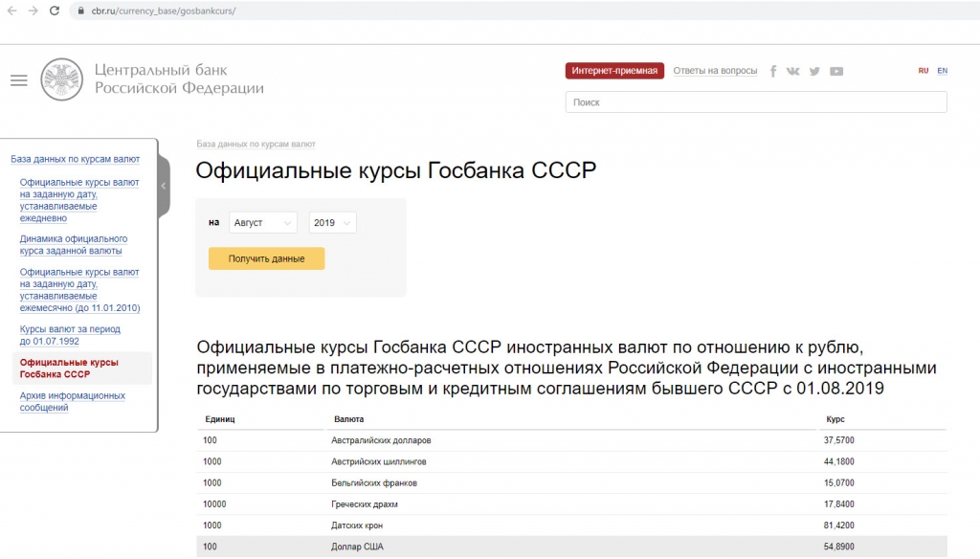This screenshot has width=980, height=559.
Task: Switch language to RU
Action: pos(924,71)
